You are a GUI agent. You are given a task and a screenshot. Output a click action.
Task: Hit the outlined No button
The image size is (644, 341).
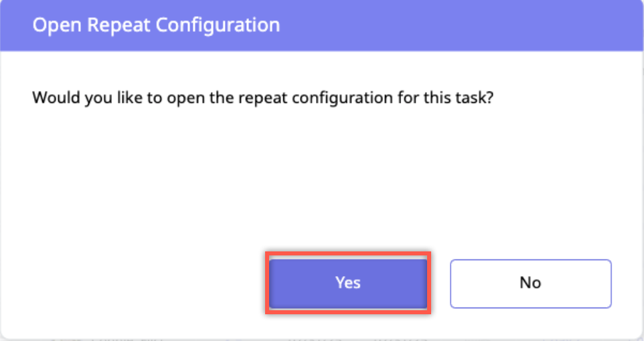pyautogui.click(x=530, y=283)
